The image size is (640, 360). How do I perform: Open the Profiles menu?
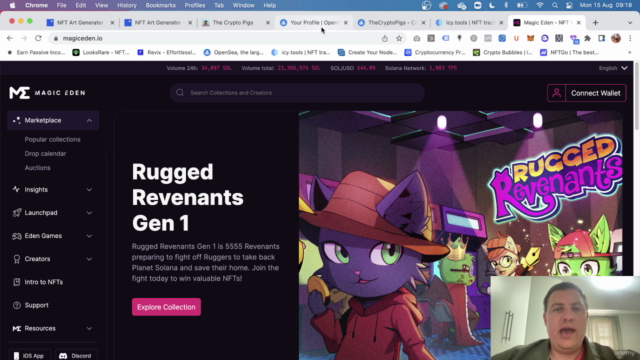tap(195, 5)
